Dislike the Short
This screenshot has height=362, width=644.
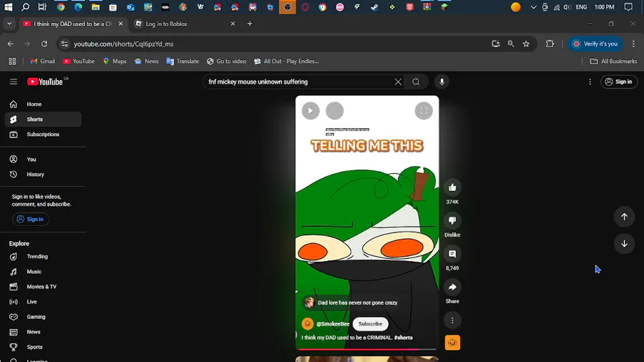(452, 221)
